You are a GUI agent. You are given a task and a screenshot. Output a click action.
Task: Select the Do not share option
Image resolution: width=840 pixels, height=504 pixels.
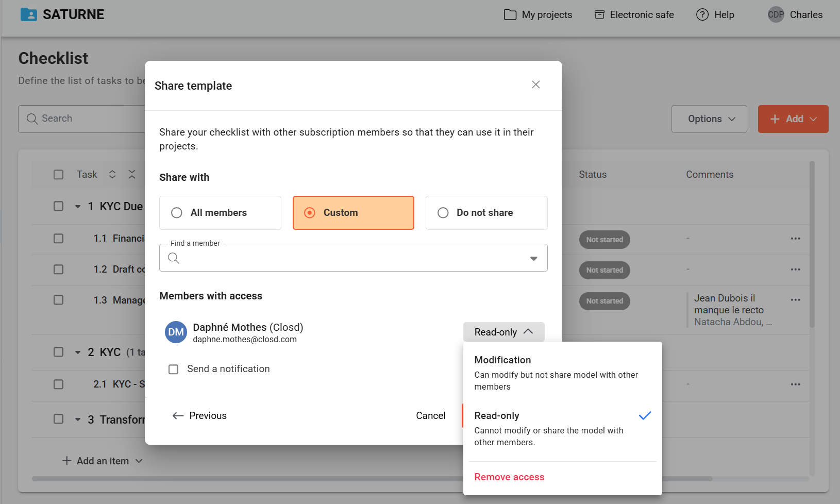pyautogui.click(x=443, y=213)
